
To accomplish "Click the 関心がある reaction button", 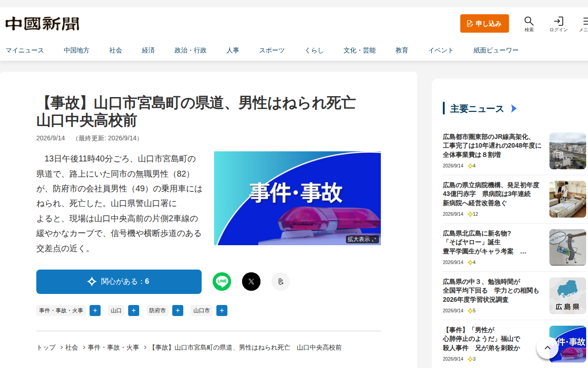I will tap(119, 282).
